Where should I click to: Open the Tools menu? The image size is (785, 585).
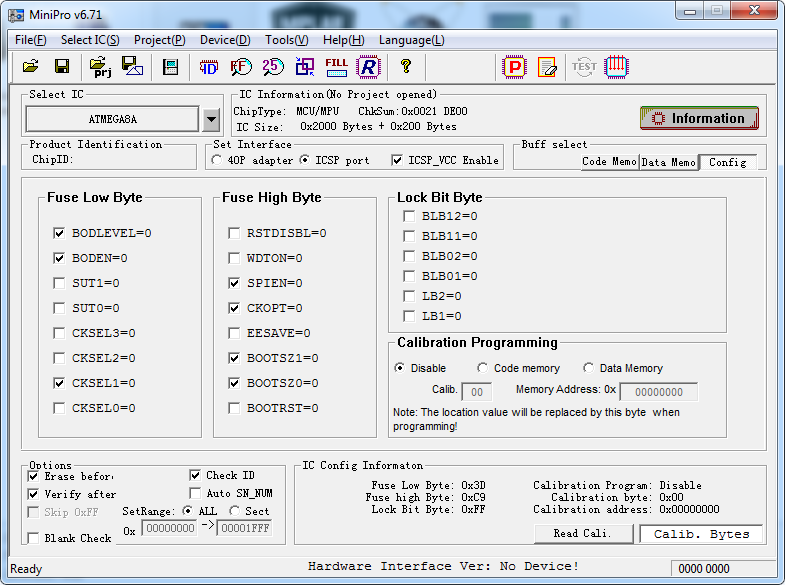coord(287,40)
